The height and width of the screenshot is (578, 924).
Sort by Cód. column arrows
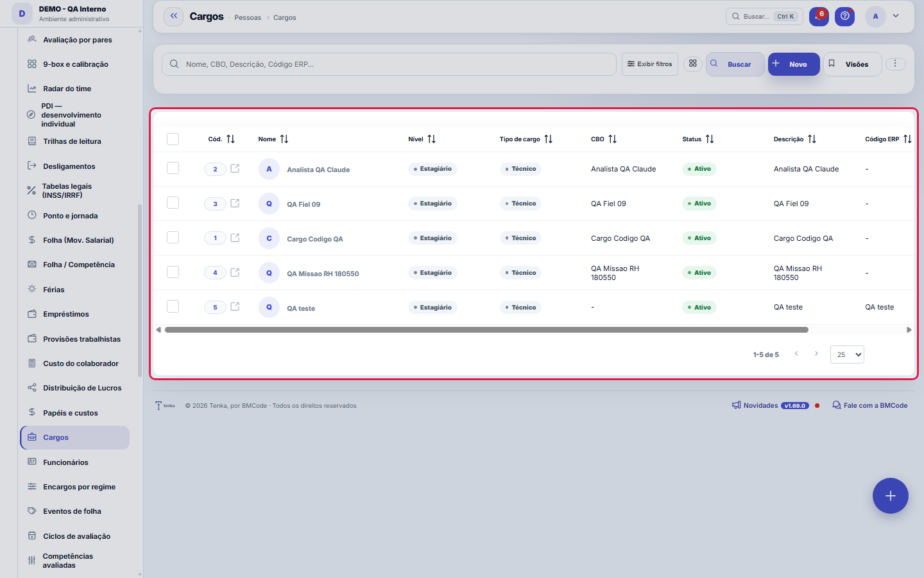pyautogui.click(x=231, y=139)
